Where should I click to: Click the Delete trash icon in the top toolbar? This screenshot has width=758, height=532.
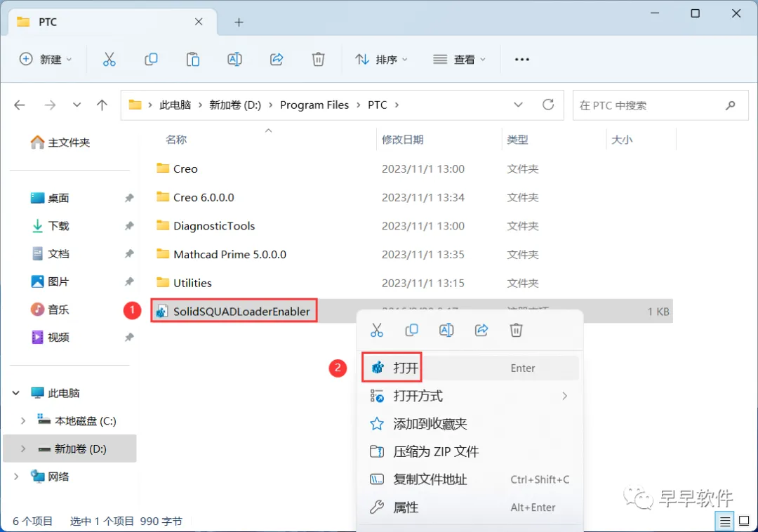(318, 60)
